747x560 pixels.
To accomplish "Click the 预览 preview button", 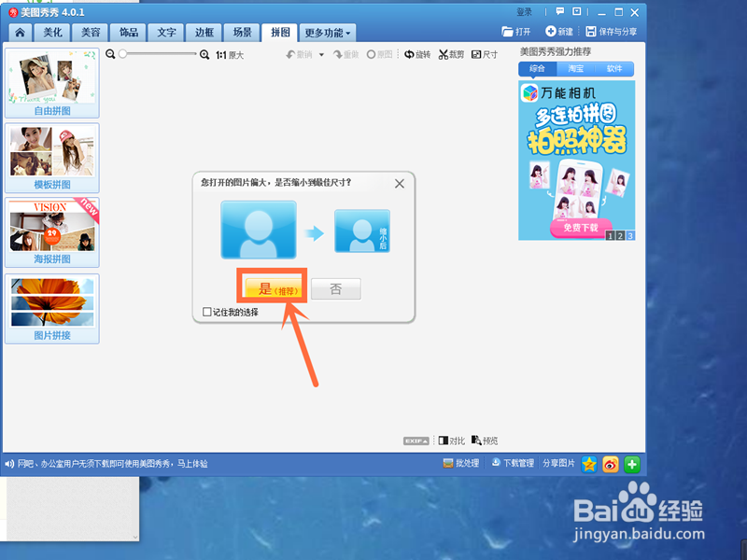I will [x=485, y=441].
